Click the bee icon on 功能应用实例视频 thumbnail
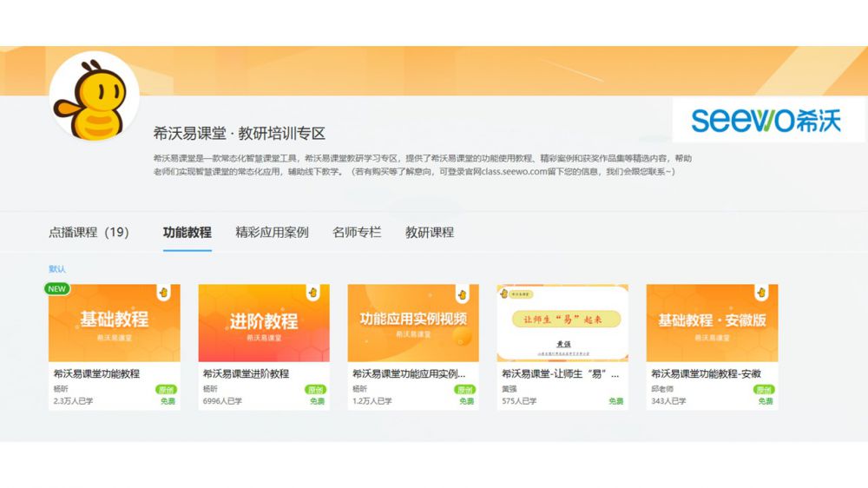 click(x=462, y=293)
